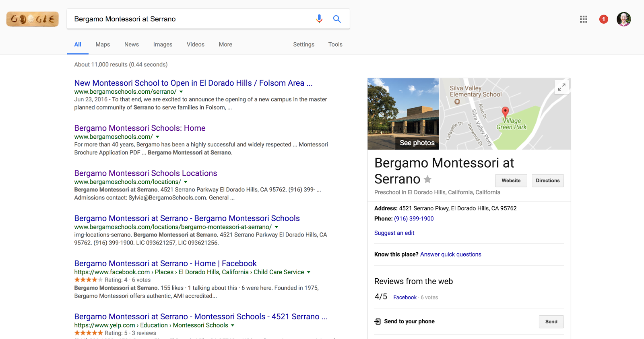Expand dropdown arrow next to the Yelp result URL
644x339 pixels.
pos(233,325)
